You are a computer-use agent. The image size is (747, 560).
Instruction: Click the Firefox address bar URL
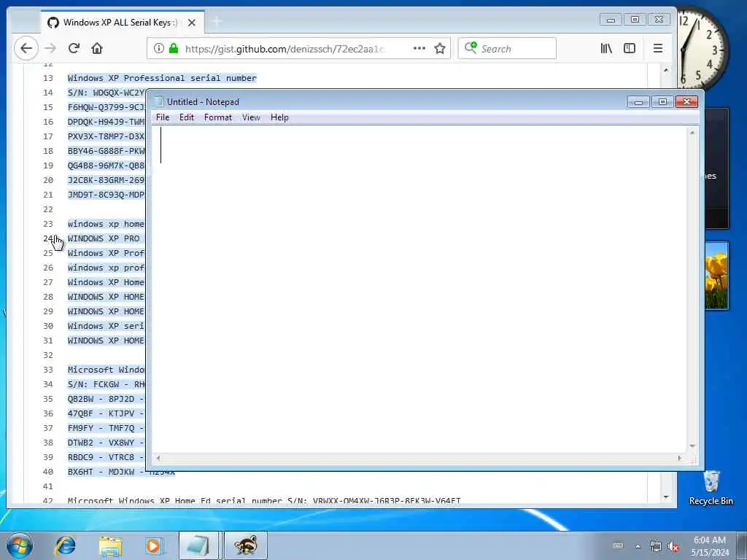285,49
